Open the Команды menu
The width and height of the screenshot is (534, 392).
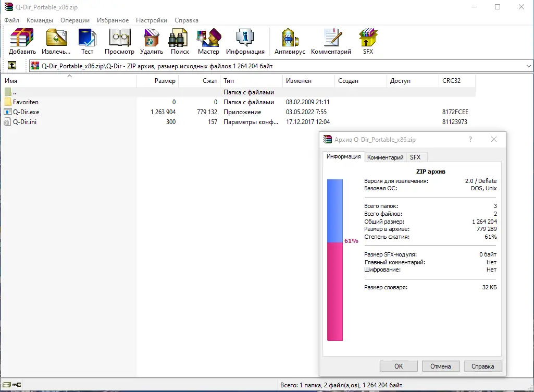pos(40,20)
